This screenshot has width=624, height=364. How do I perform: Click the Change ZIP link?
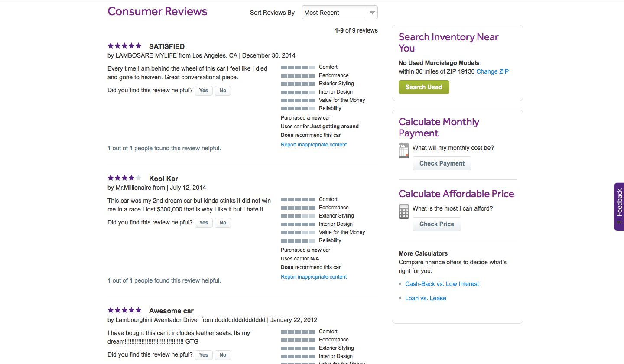(493, 71)
